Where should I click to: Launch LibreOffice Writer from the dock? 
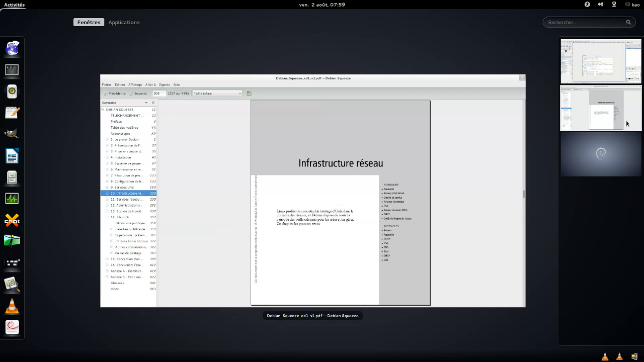12,156
